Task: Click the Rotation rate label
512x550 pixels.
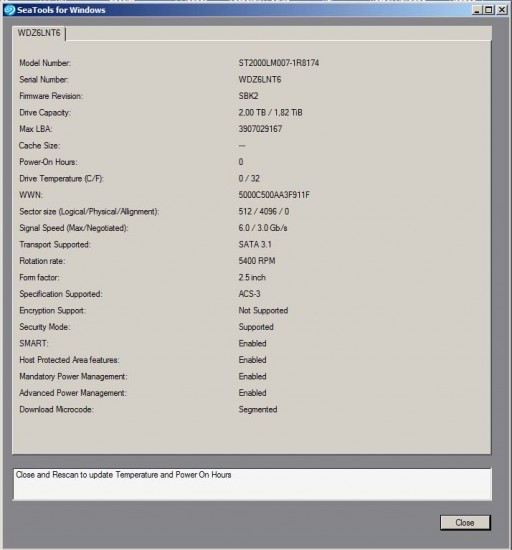Action: 42,261
